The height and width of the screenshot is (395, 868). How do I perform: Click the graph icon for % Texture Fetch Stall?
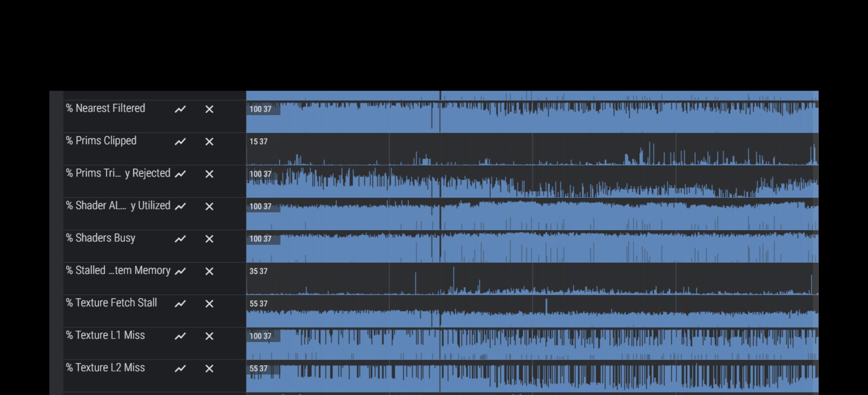coord(180,303)
